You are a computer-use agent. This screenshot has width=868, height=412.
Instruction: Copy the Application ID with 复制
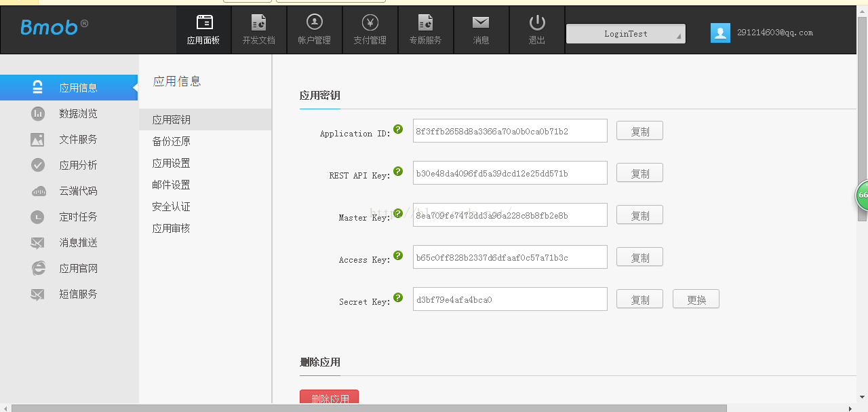[x=639, y=131]
